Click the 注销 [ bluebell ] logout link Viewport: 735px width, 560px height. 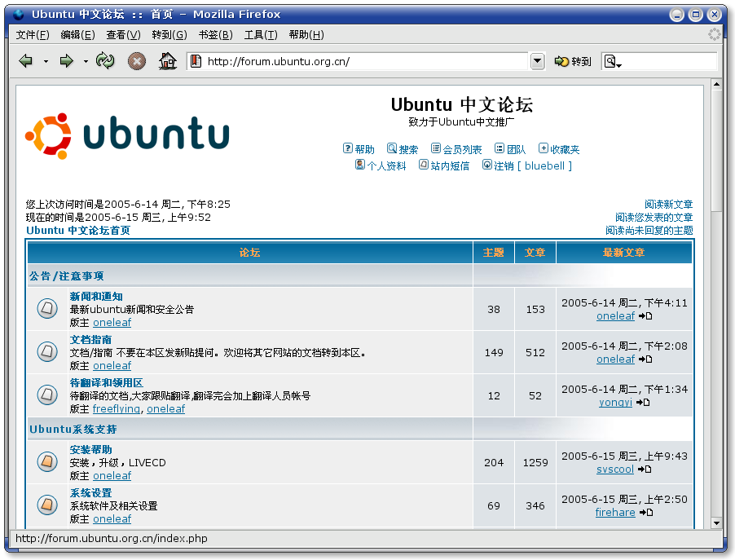pyautogui.click(x=533, y=165)
